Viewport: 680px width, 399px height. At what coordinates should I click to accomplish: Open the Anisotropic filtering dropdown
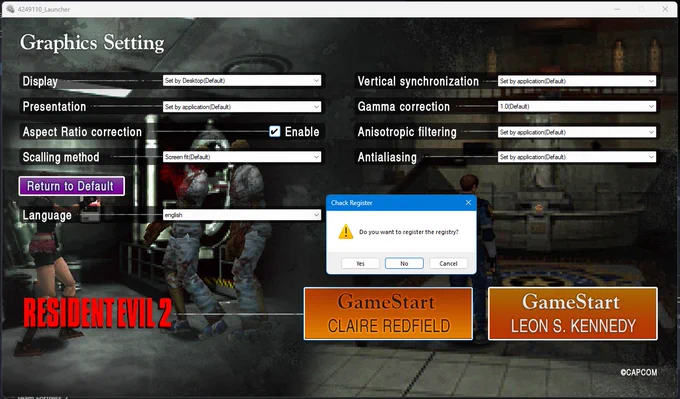point(577,132)
